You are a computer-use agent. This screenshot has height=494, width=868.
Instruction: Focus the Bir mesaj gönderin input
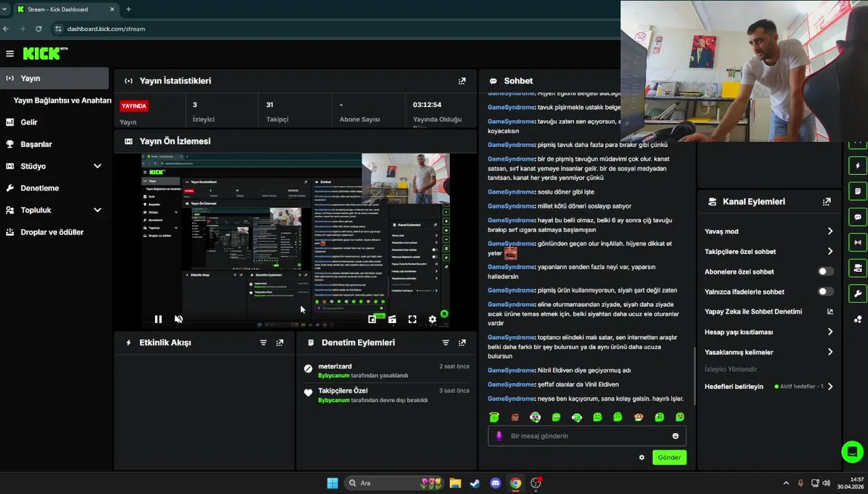pos(586,436)
